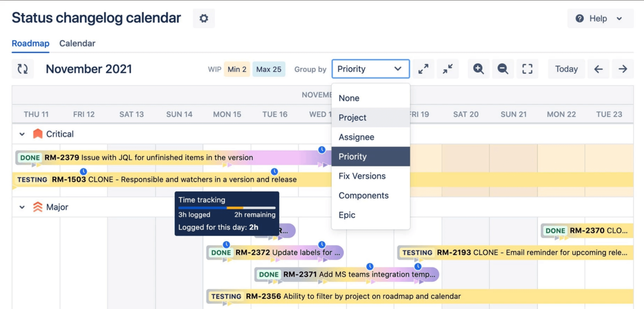Click the Today button
This screenshot has height=309, width=644.
[566, 69]
